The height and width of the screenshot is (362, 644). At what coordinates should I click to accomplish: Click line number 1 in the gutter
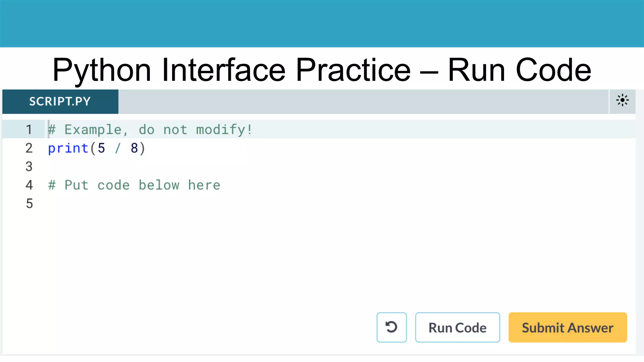tap(29, 129)
